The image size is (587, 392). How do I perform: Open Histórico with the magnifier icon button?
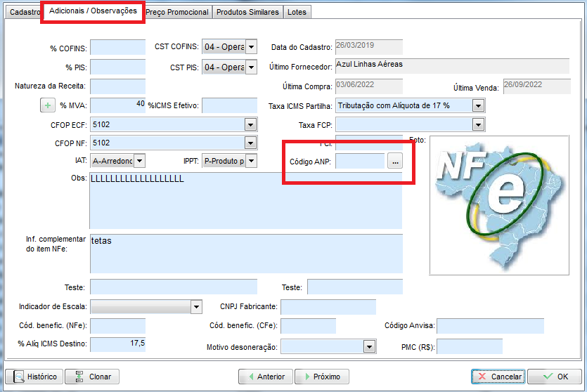[34, 377]
